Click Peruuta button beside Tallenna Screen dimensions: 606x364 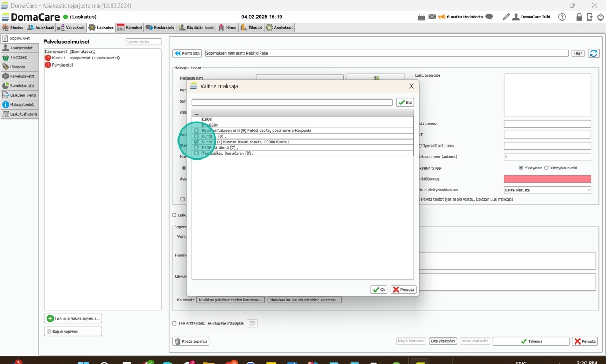coord(585,342)
